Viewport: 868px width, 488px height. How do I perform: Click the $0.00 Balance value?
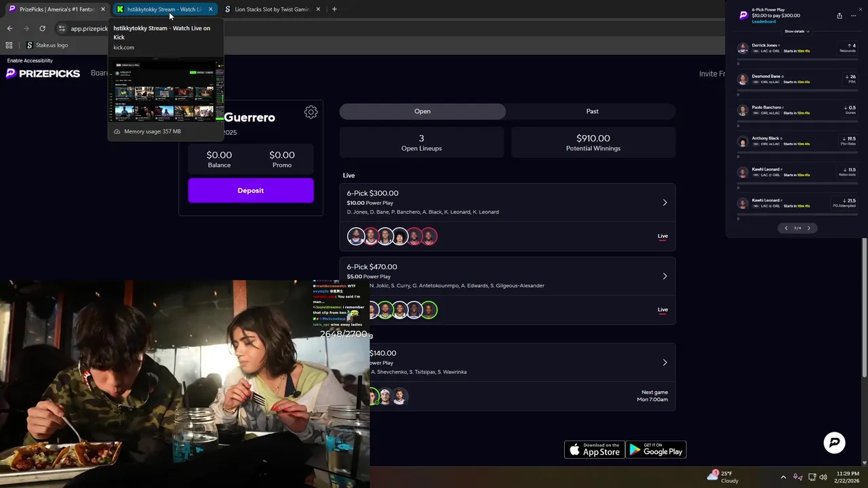[x=219, y=155]
